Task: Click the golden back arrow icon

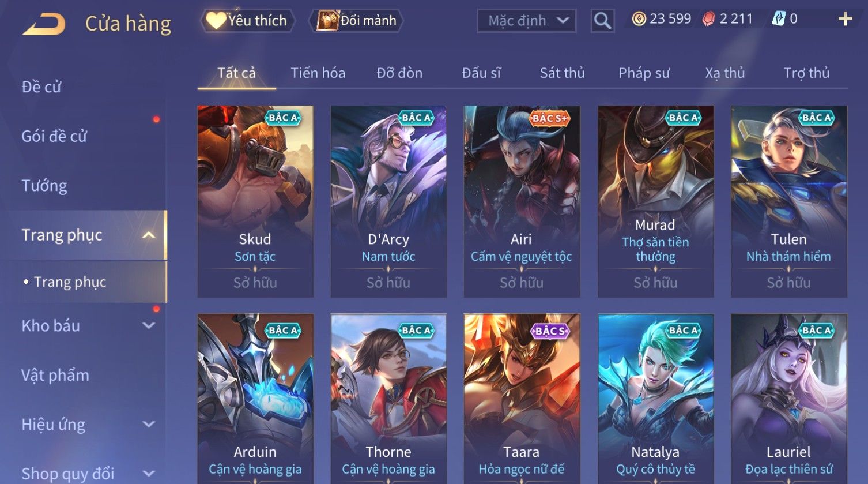Action: pyautogui.click(x=44, y=25)
